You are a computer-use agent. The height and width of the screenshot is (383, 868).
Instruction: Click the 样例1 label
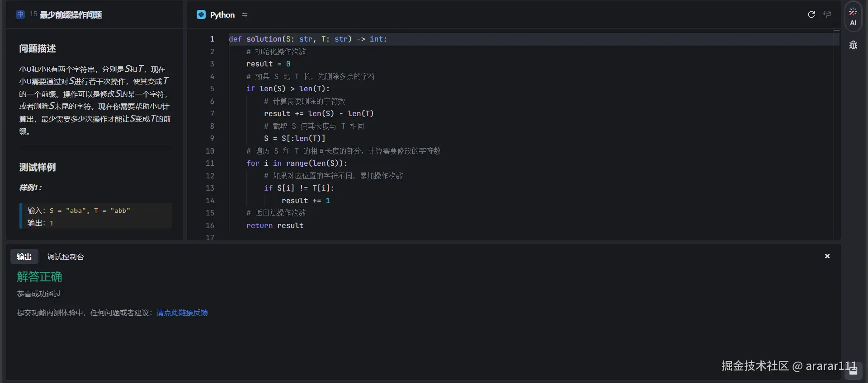[x=30, y=187]
